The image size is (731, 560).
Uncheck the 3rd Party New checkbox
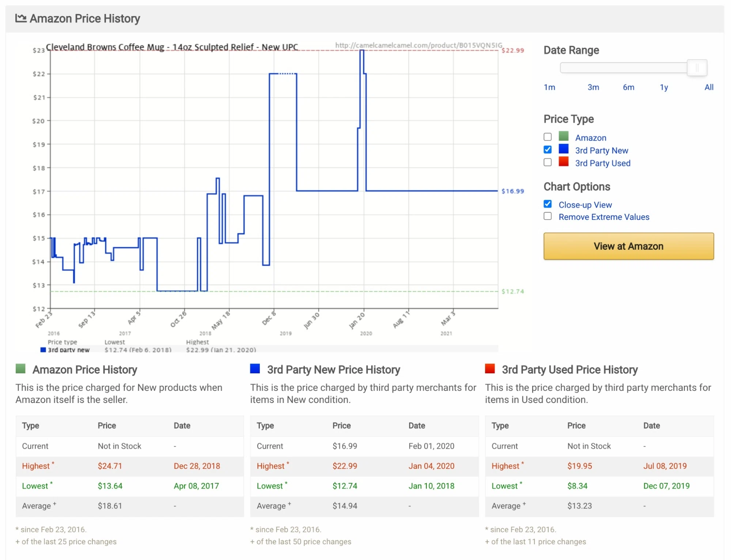coord(548,149)
